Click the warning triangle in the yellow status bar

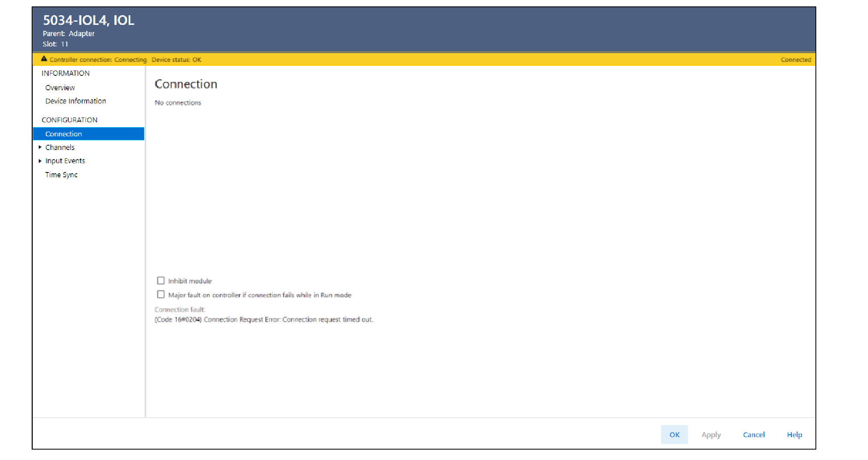tap(45, 59)
